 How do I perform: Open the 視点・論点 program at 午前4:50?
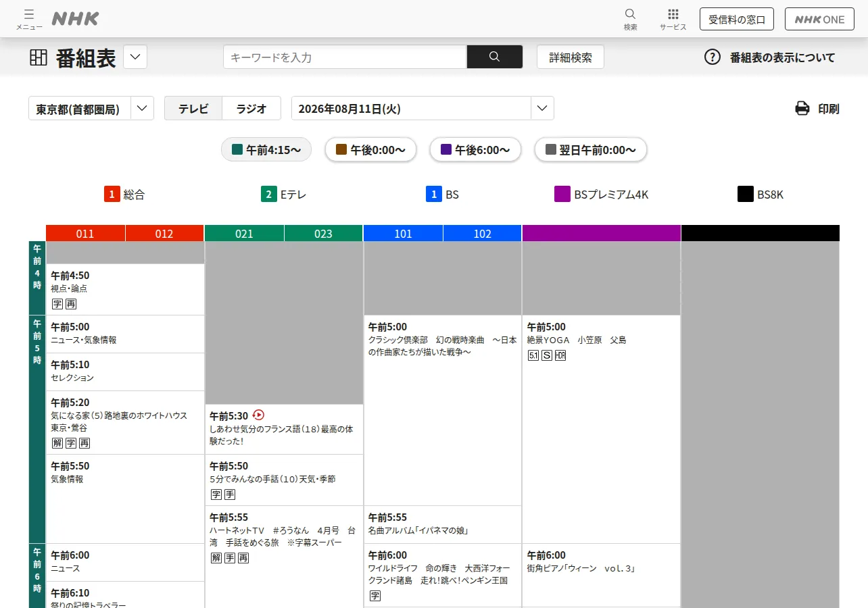pos(125,289)
